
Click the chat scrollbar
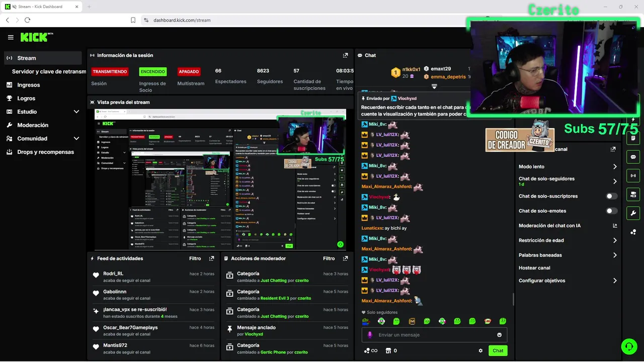pos(513,299)
